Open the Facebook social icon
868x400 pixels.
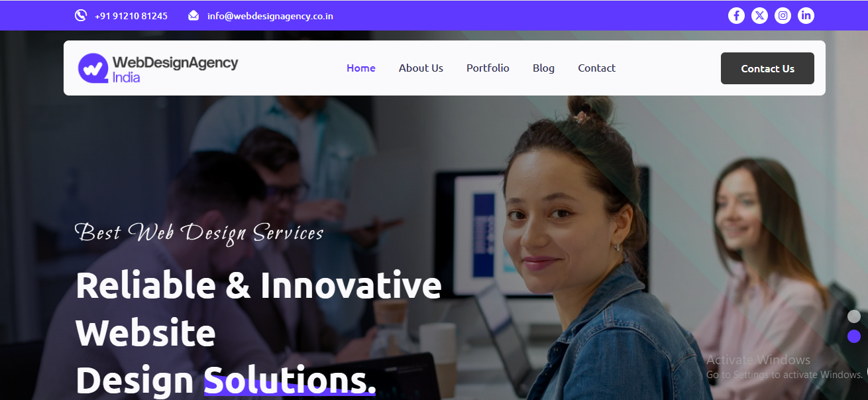click(x=736, y=15)
